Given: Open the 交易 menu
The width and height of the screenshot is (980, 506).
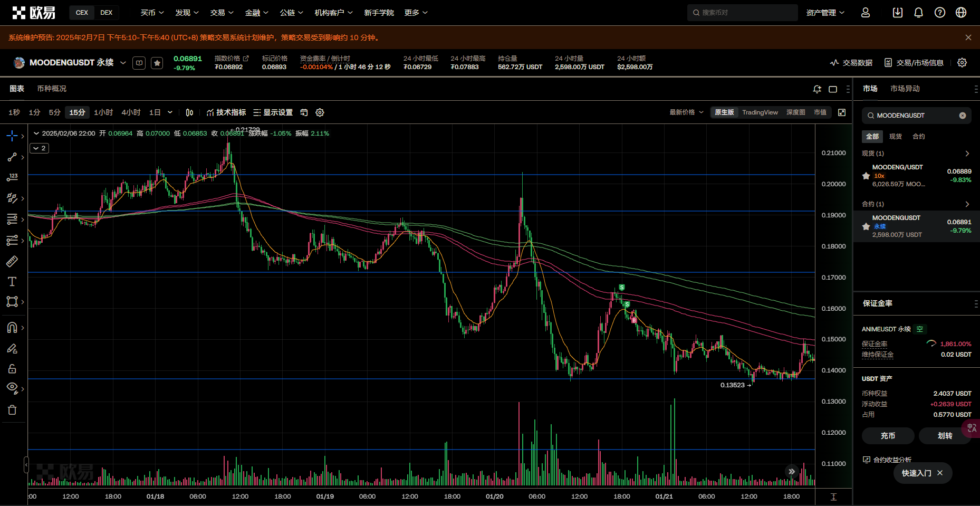Looking at the screenshot, I should click(222, 13).
